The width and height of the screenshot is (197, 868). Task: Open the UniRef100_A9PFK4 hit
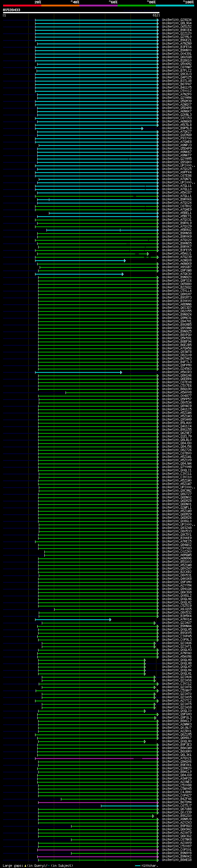pyautogui.click(x=176, y=172)
